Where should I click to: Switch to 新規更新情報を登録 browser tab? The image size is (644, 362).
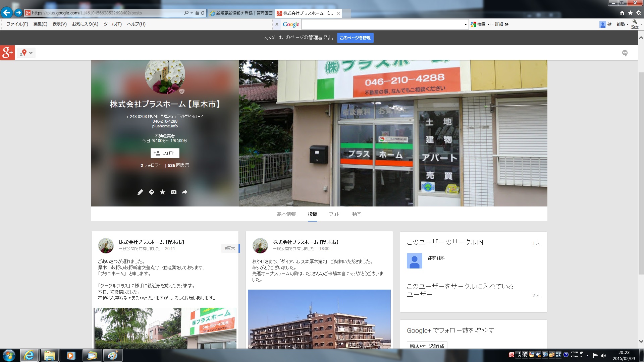tap(241, 13)
